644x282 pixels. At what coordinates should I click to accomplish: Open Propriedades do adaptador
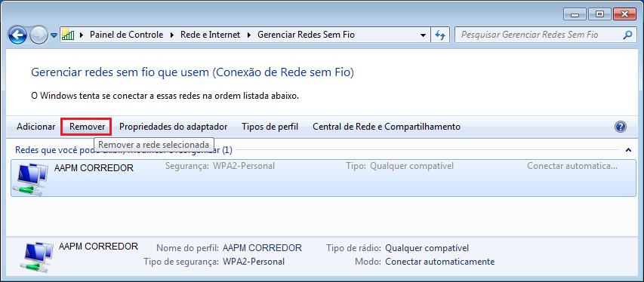coord(173,127)
